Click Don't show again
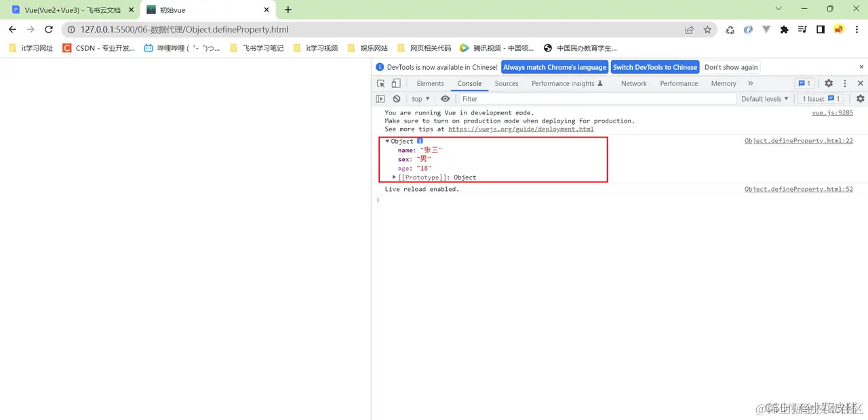This screenshot has width=868, height=420. coord(731,67)
